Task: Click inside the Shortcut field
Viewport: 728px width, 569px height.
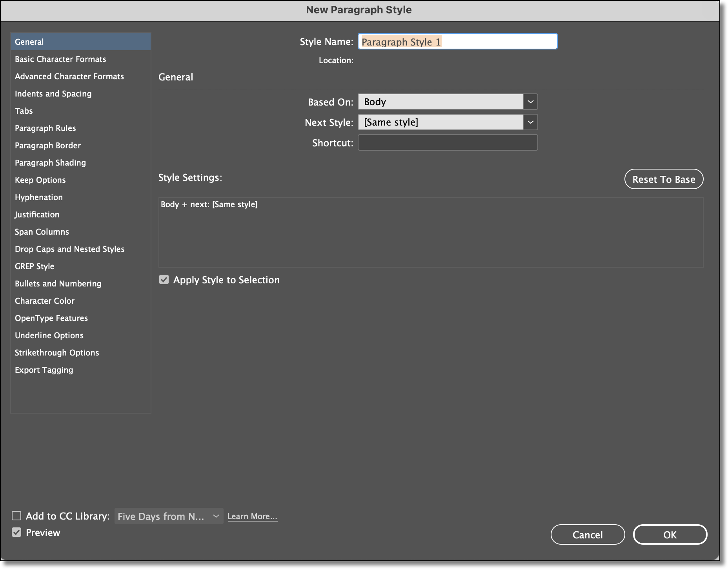Action: pos(447,142)
